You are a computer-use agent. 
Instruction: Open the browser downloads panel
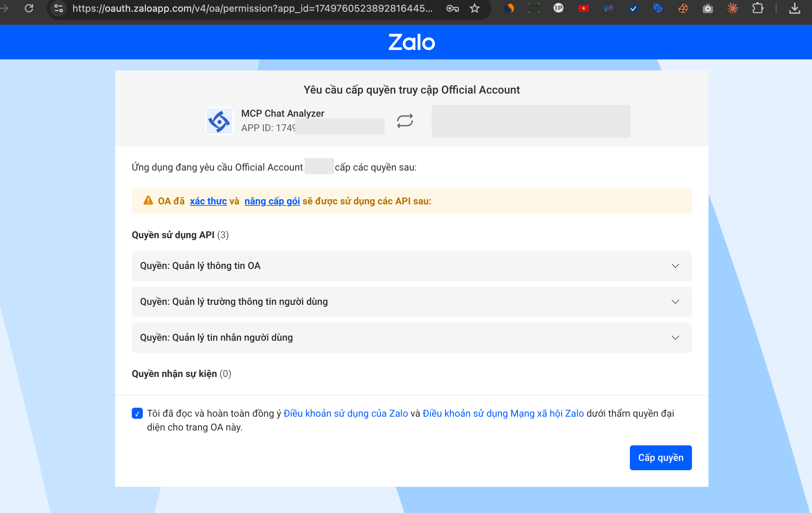coord(795,8)
